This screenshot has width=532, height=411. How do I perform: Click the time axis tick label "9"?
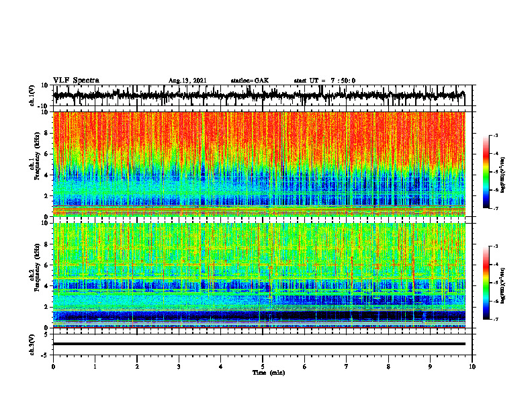(430, 367)
